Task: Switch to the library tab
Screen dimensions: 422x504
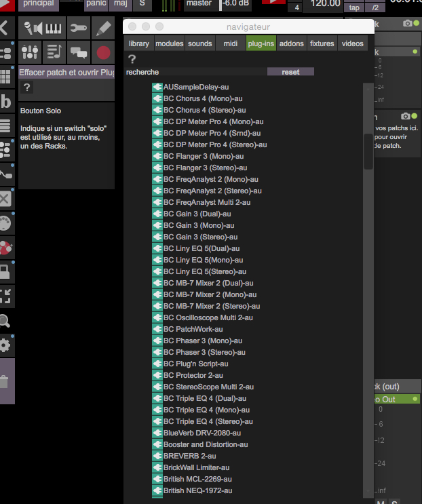Action: pos(139,43)
